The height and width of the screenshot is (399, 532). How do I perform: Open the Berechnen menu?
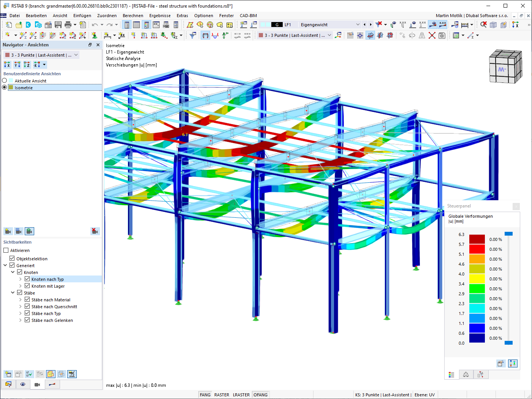(133, 16)
